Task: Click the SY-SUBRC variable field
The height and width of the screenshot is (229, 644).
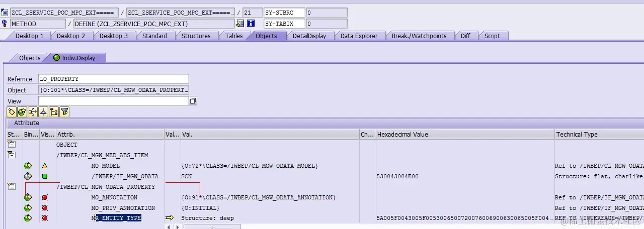Action: pyautogui.click(x=285, y=13)
